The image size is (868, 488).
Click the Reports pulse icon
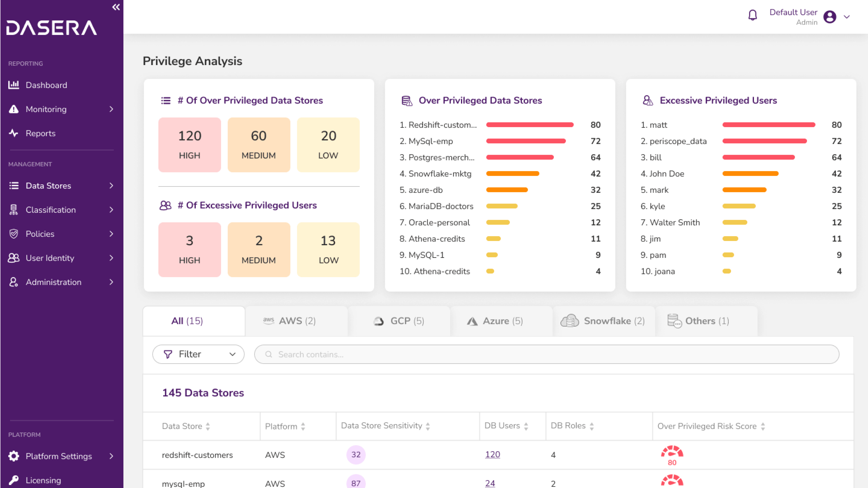14,133
